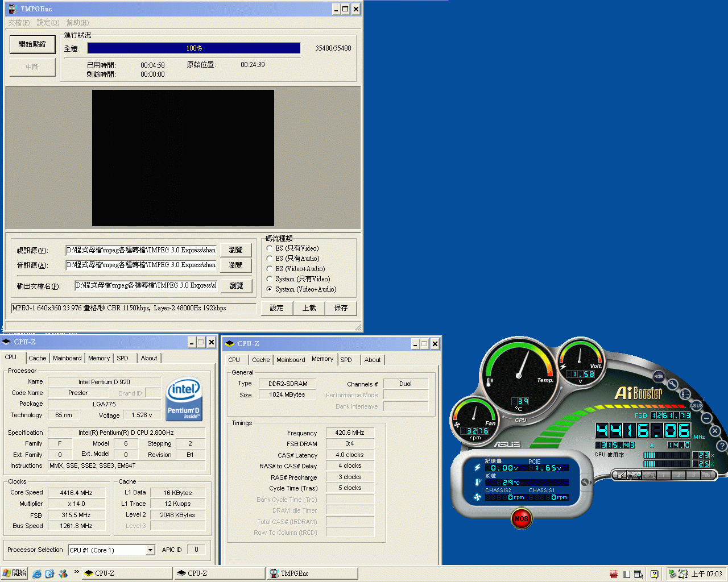
Task: Click the speaker sleep icon in AI Booster toolbar
Action: [649, 475]
